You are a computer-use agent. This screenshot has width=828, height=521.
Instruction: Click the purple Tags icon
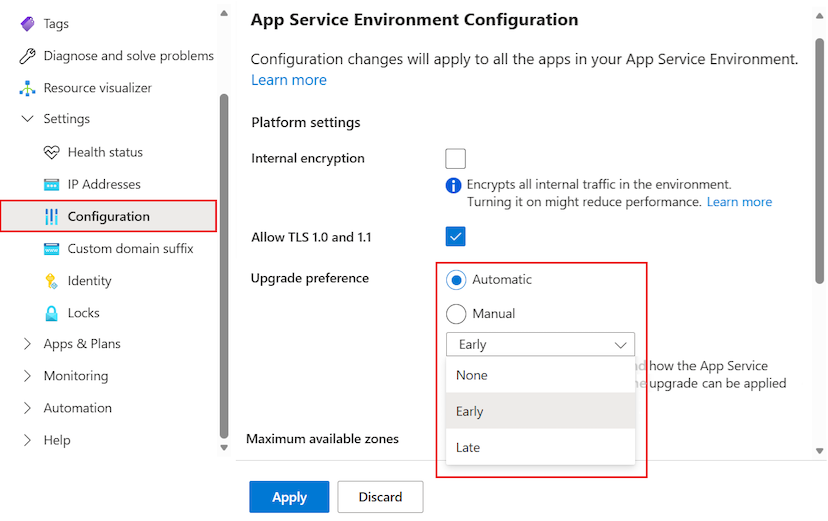coord(27,24)
